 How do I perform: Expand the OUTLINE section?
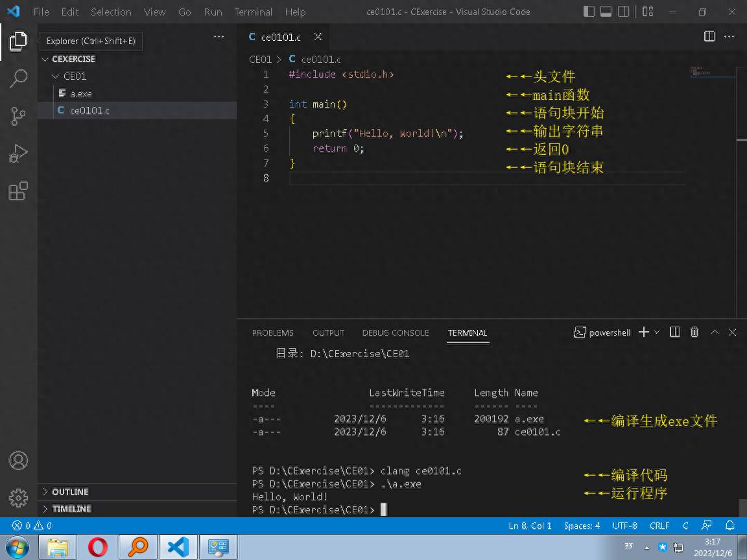70,492
